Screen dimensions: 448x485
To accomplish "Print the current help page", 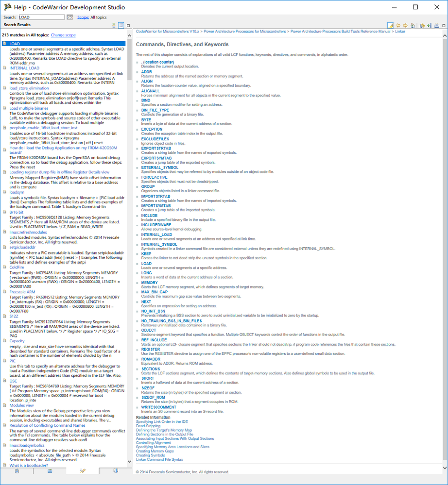I will point(436,25).
